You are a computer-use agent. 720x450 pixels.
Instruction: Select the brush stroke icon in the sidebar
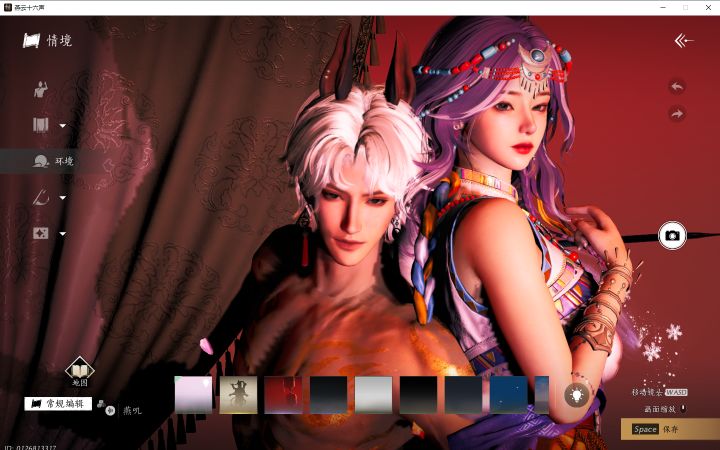tap(41, 197)
